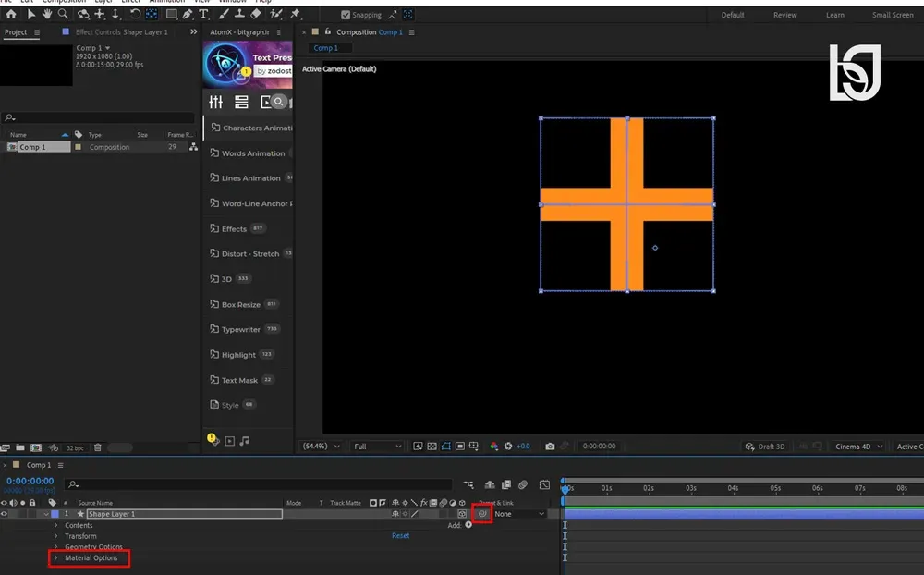Delete selected item with trash icon
This screenshot has height=575, width=924.
[x=98, y=447]
